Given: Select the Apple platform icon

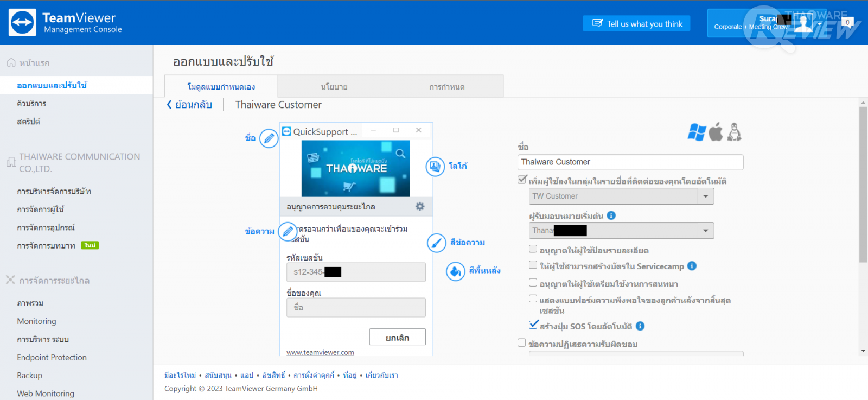Looking at the screenshot, I should tap(716, 132).
